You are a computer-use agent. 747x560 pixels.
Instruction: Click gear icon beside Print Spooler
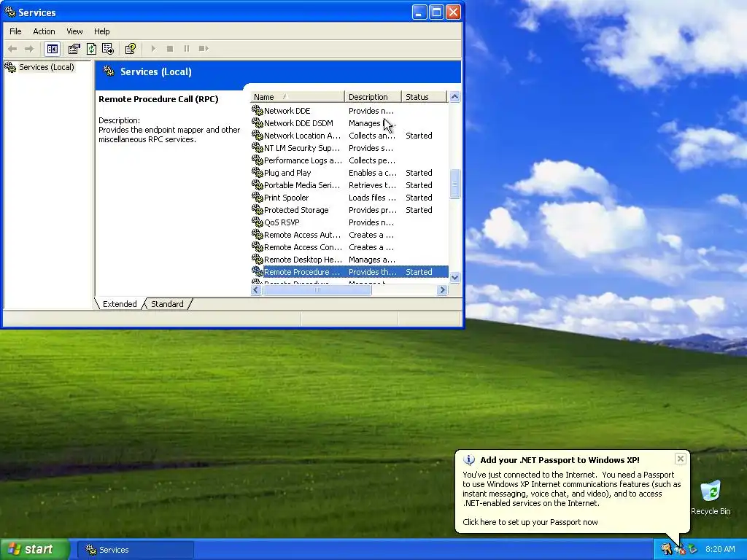(x=258, y=197)
